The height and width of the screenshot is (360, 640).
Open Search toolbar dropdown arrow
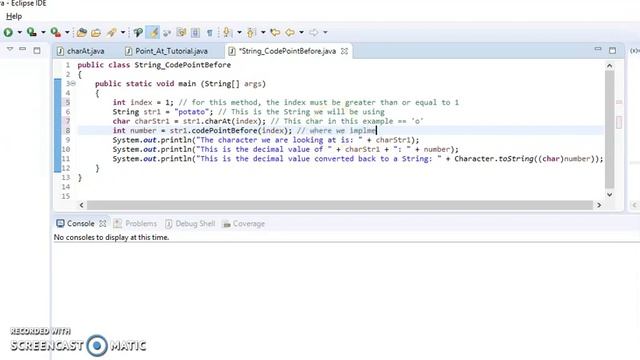point(122,32)
